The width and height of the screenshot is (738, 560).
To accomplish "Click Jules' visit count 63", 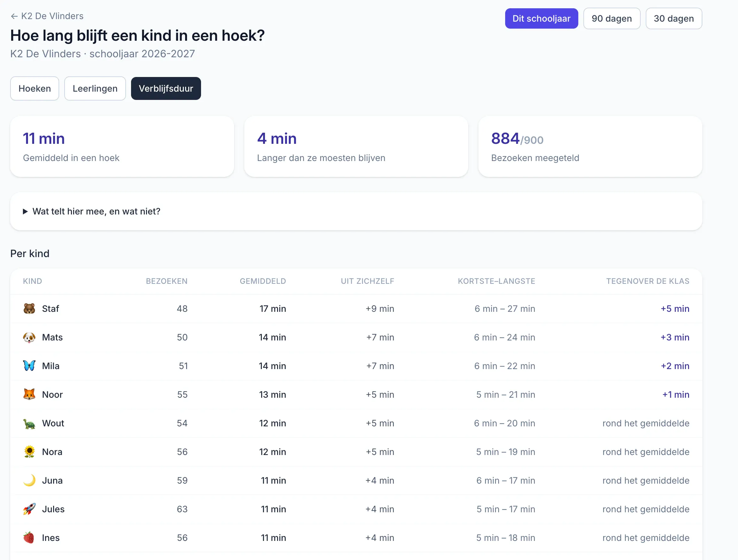I will 182,510.
